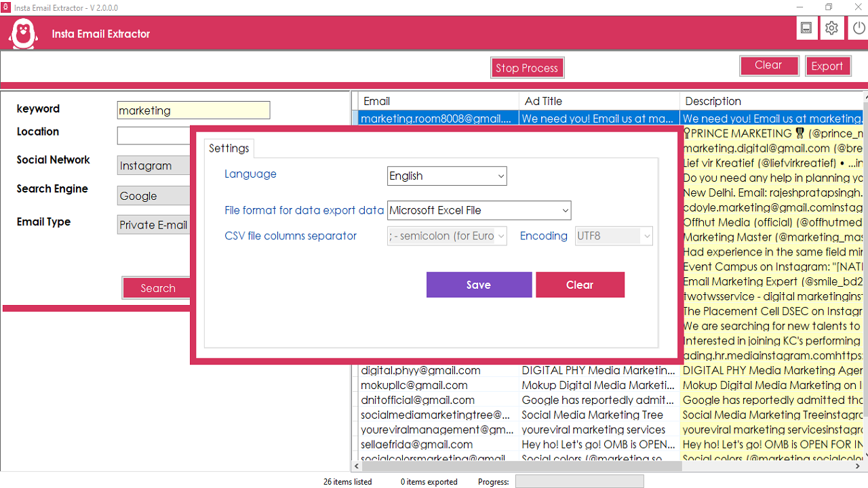Click the Stop Process button
The width and height of the screenshot is (868, 488).
coord(527,67)
